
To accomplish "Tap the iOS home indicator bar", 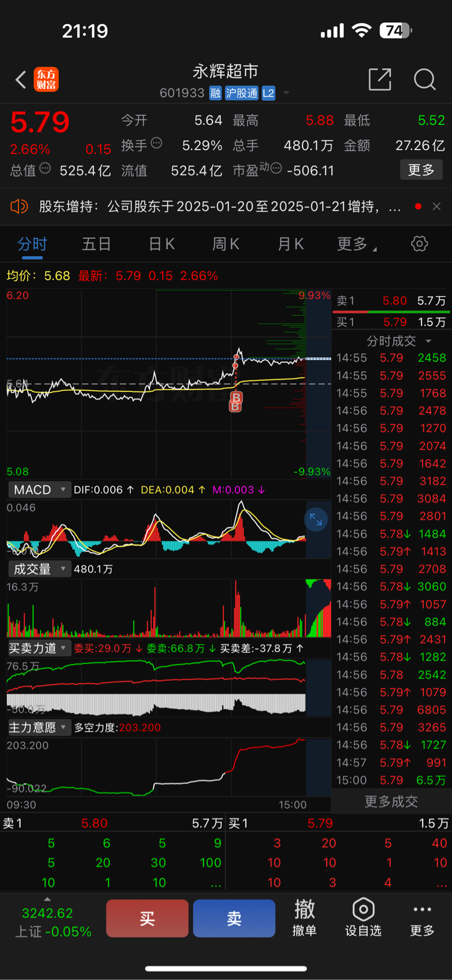I will pyautogui.click(x=226, y=969).
